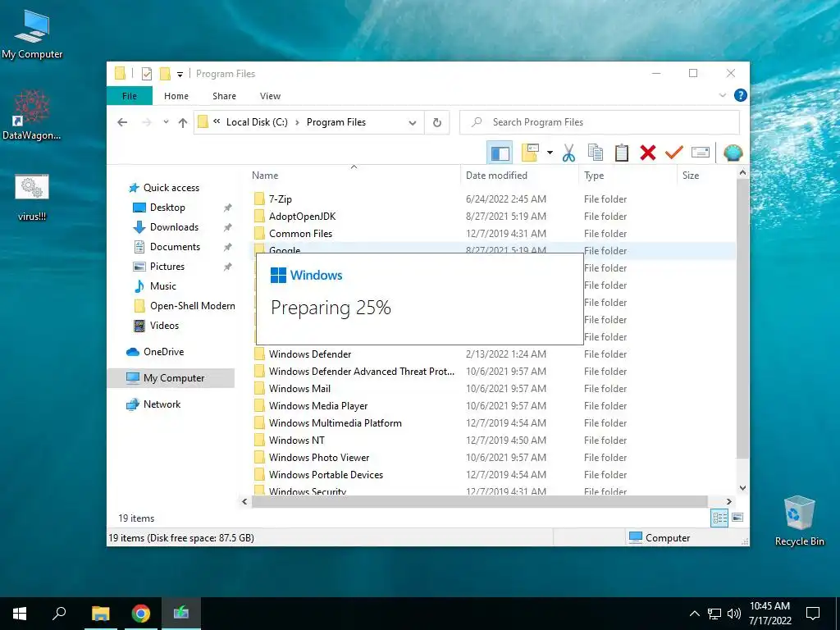Click Local Disk (C:) in address bar
The width and height of the screenshot is (840, 630).
(257, 122)
